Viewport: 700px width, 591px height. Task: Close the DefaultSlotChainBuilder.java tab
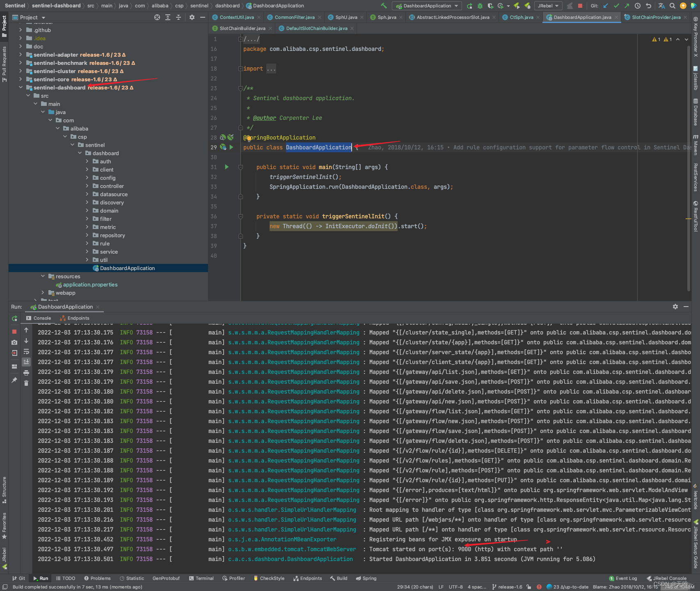pyautogui.click(x=352, y=28)
